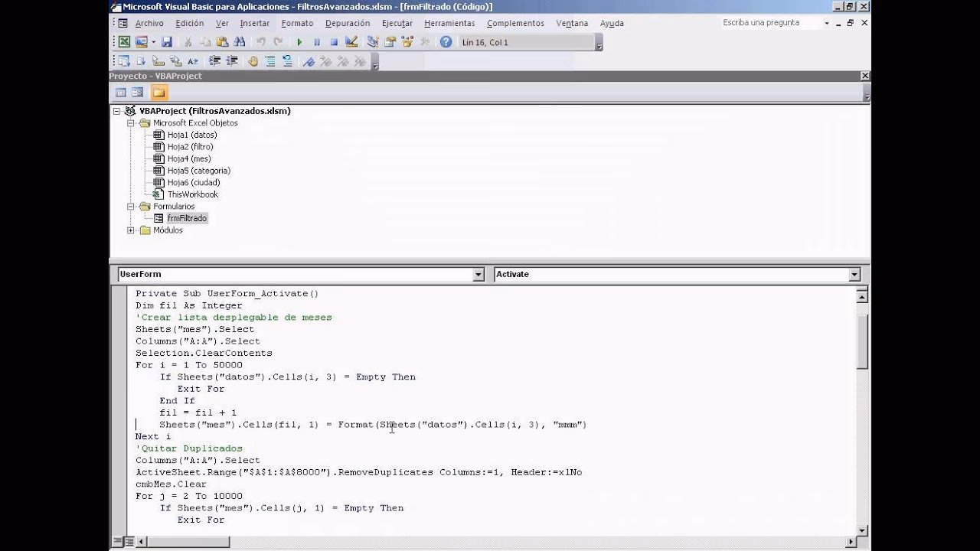Paste from clipboard icon
This screenshot has height=551, width=980.
[222, 42]
